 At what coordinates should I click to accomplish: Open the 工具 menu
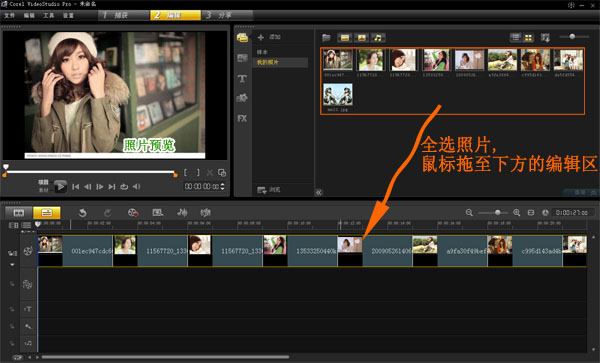(49, 15)
